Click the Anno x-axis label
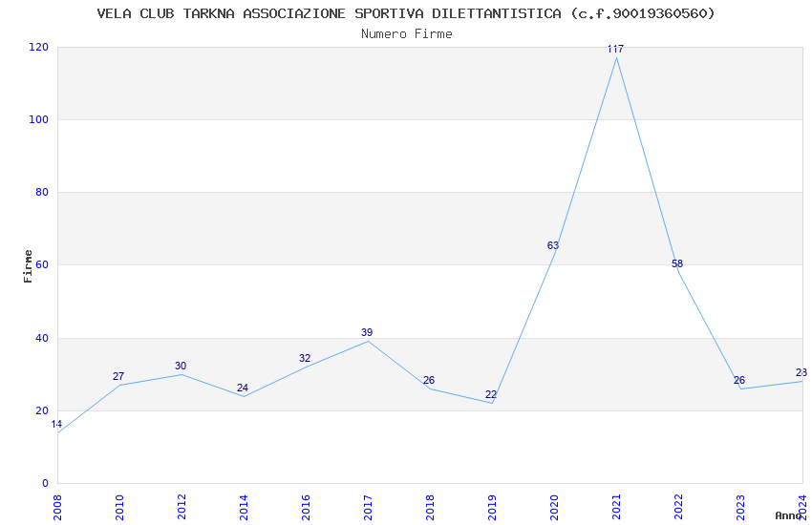 coord(789,515)
